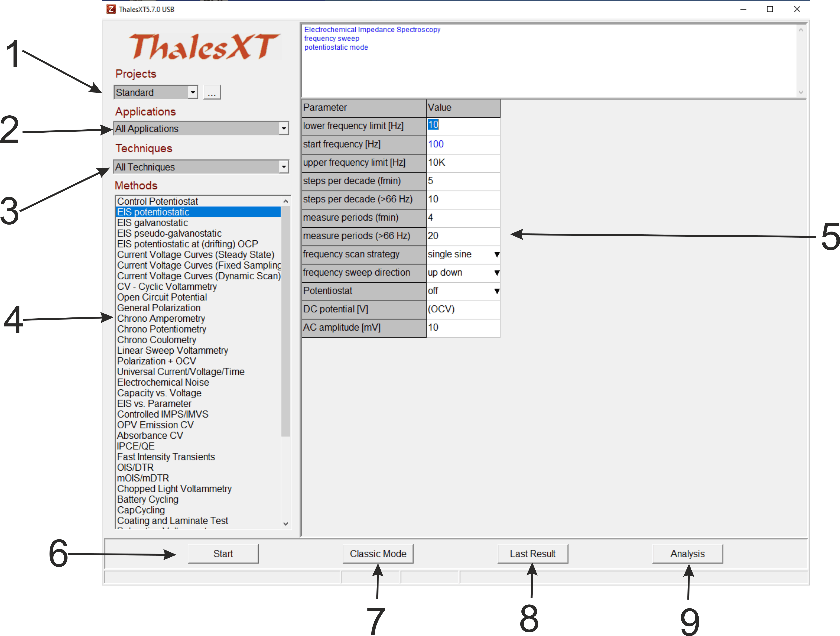840x636 pixels.
Task: Click Methods list scrollbar up arrow
Action: 286,201
